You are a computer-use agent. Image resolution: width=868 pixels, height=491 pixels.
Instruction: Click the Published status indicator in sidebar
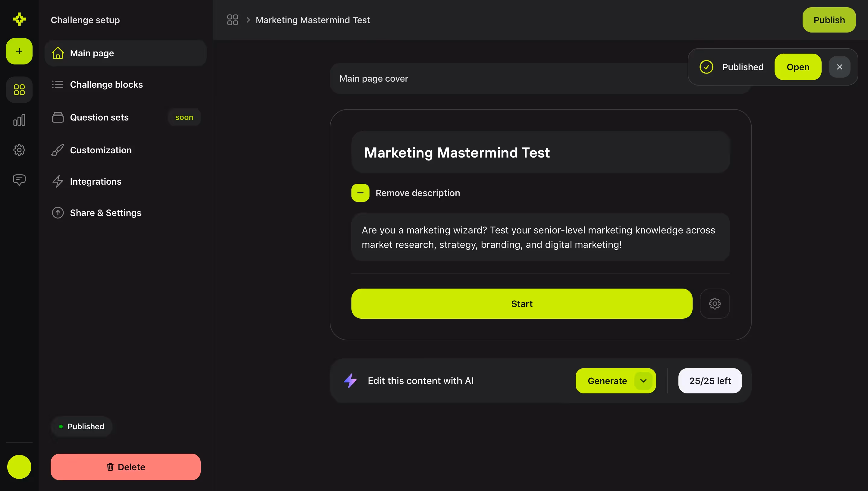[81, 426]
